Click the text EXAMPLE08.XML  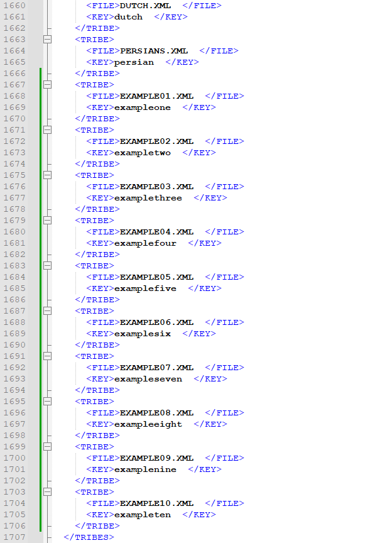[x=157, y=413]
